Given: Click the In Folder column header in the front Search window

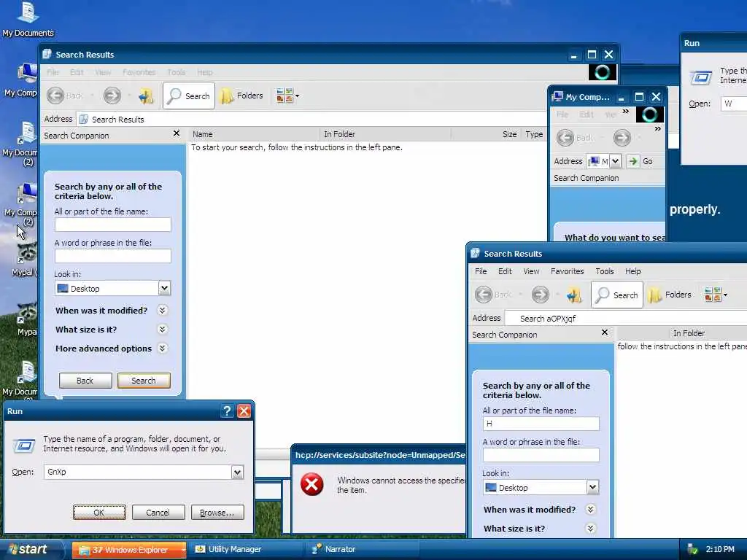Looking at the screenshot, I should click(689, 333).
